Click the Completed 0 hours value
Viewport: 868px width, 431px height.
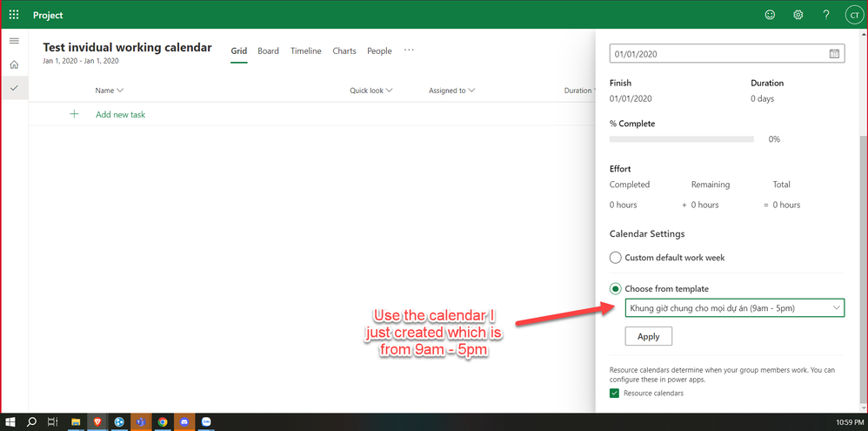point(624,205)
